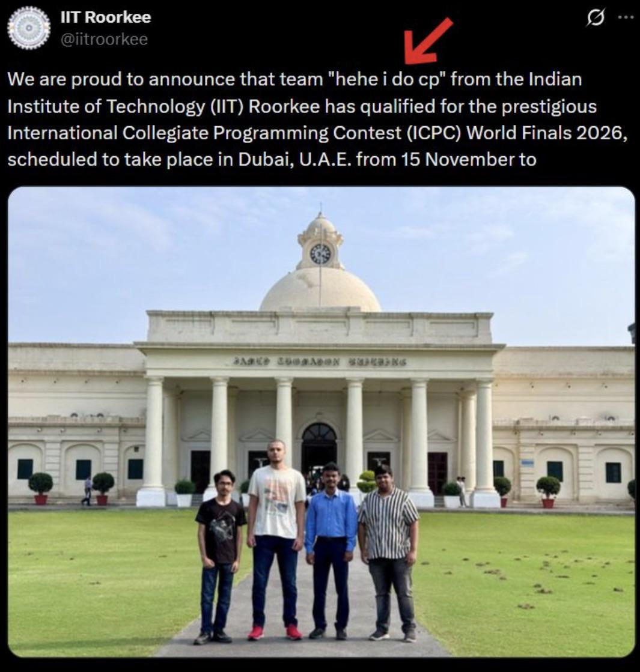
Task: Open the attached campus building photo
Action: coord(322,422)
